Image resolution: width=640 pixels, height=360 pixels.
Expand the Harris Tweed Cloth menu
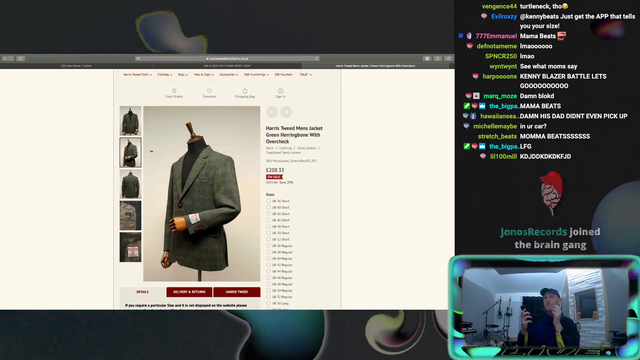point(138,75)
